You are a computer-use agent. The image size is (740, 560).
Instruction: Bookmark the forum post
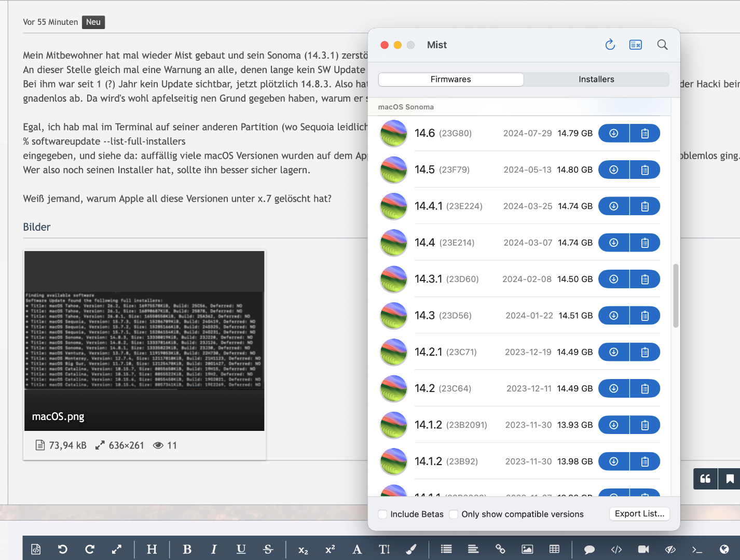730,479
